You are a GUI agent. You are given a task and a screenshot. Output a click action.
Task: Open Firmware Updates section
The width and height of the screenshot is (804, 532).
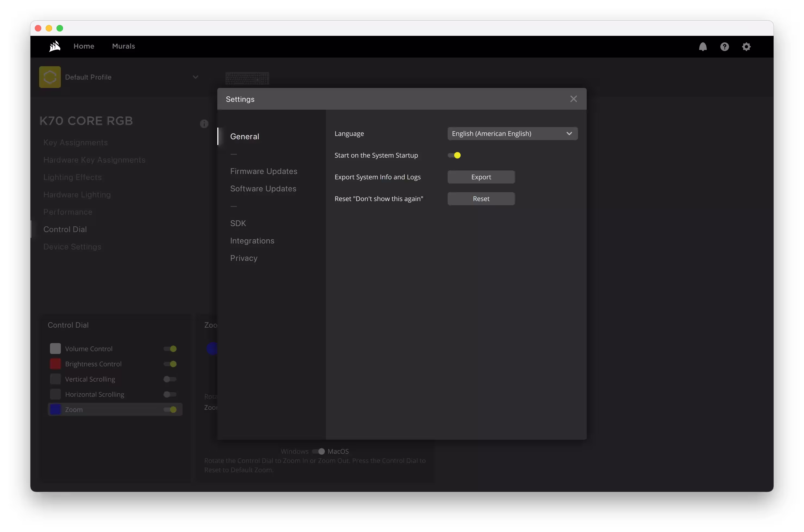click(x=263, y=171)
